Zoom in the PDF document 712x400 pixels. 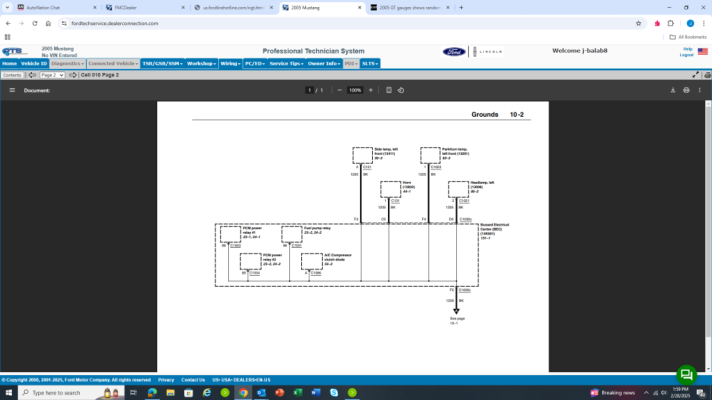[x=371, y=90]
